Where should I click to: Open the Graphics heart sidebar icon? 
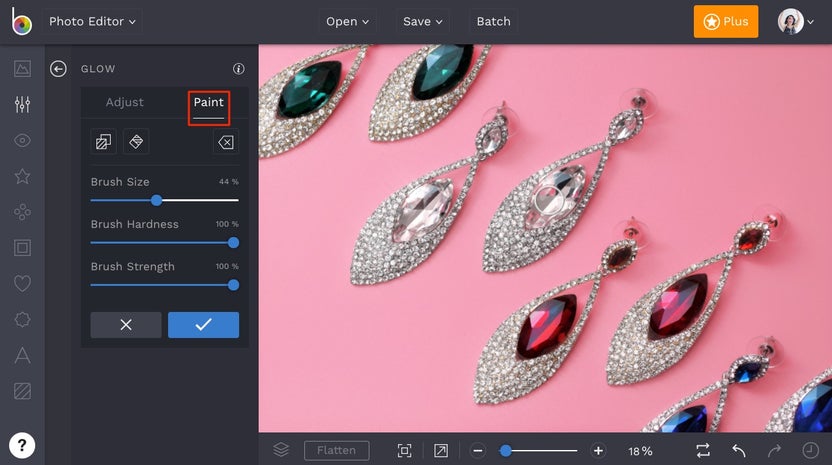pyautogui.click(x=22, y=283)
